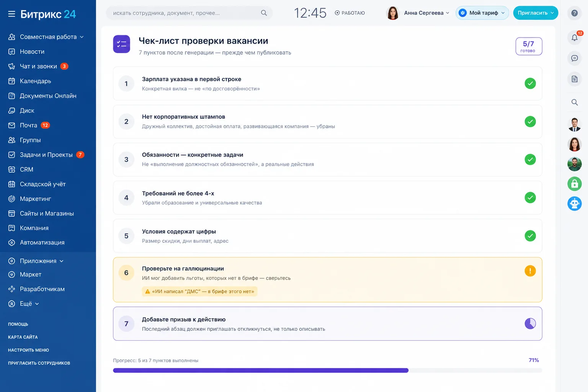Open Задачи и Проекты in the sidebar
This screenshot has width=588, height=392.
(x=46, y=155)
